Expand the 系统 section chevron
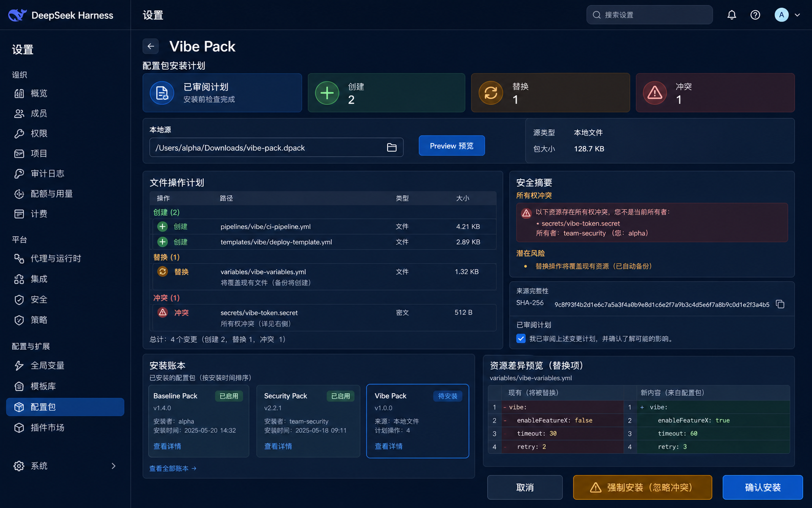 tap(113, 466)
